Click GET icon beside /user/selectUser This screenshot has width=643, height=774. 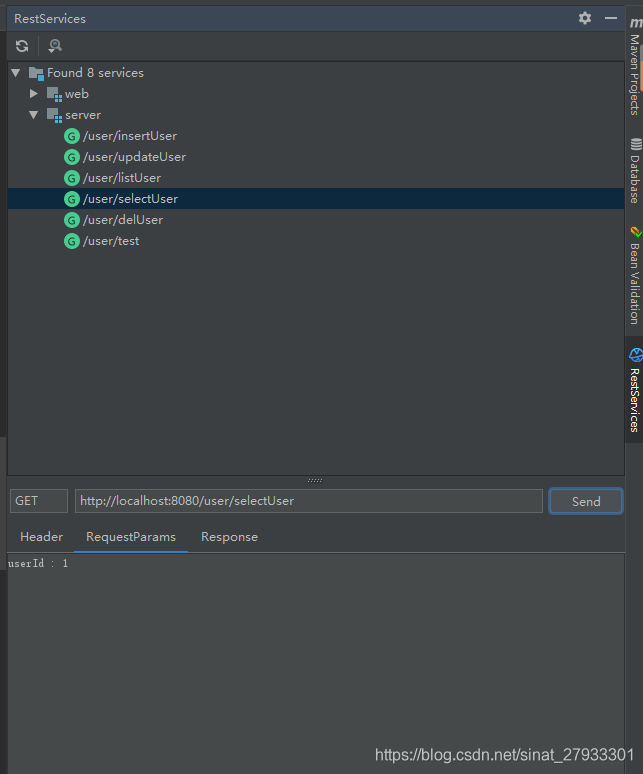(72, 199)
